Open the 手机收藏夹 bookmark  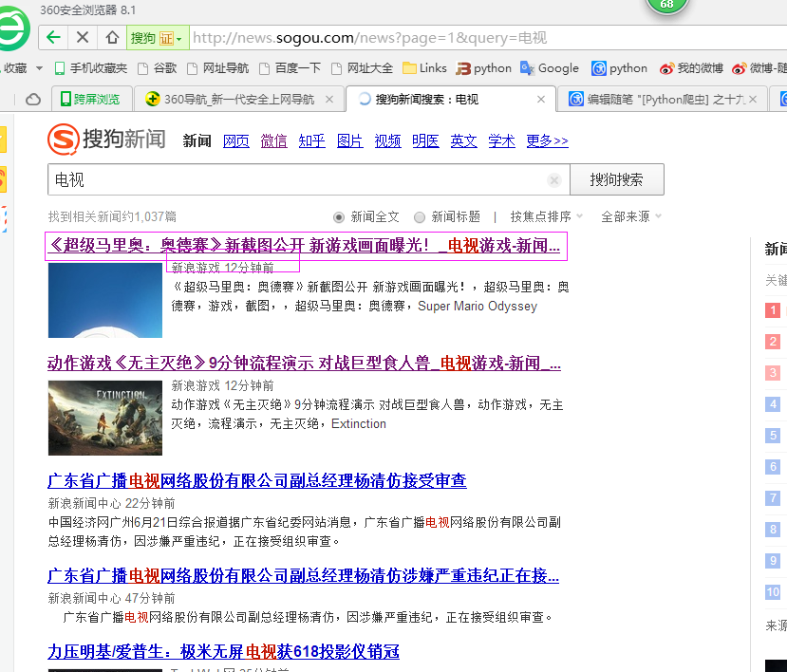(x=91, y=68)
